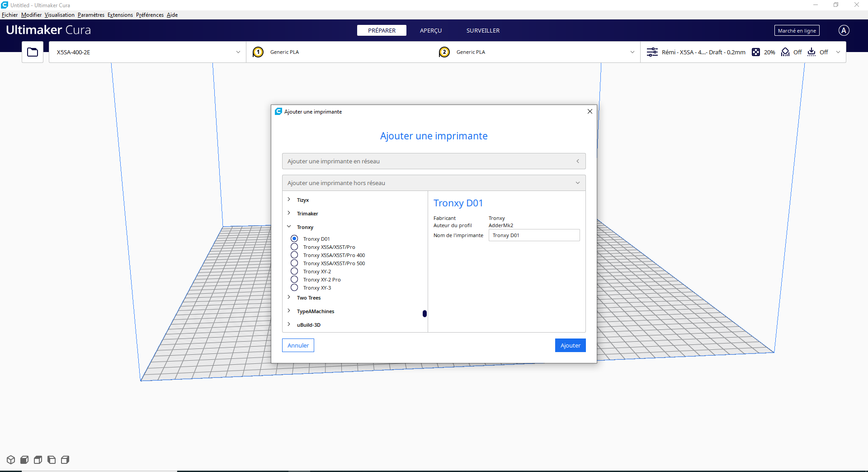Open print settings sliders icon

click(x=652, y=52)
